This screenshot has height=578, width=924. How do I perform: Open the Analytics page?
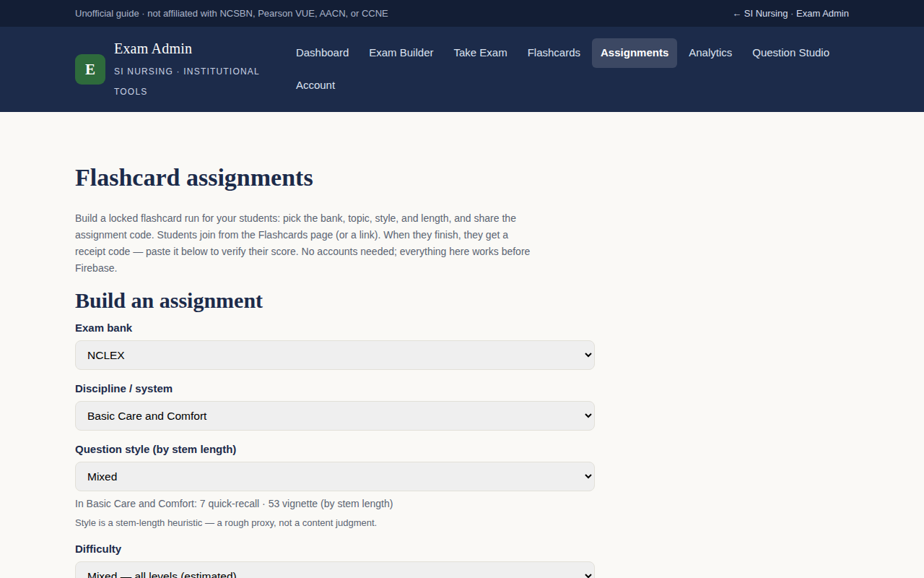click(710, 53)
